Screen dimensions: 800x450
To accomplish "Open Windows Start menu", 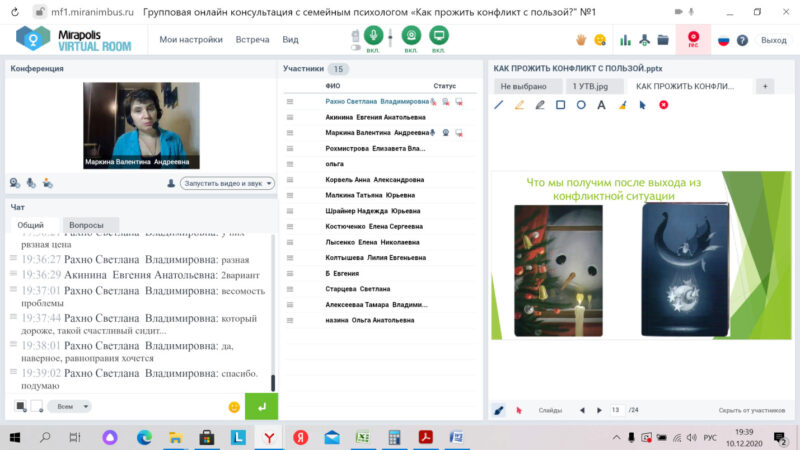I will click(15, 437).
